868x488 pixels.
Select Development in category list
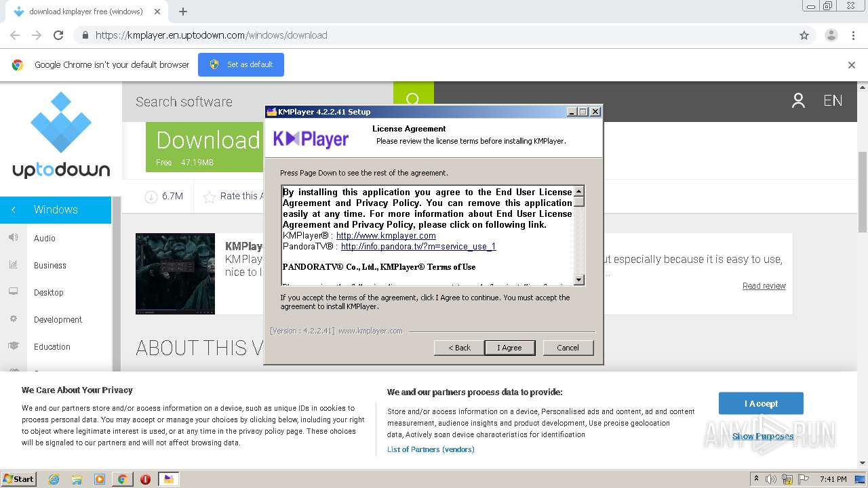[58, 319]
